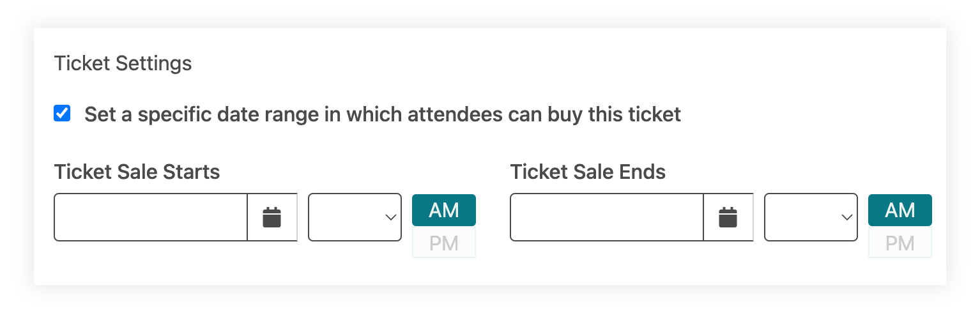This screenshot has height=313, width=980.
Task: Expand the Ticket Sale Starts time dropdown
Action: tap(355, 217)
